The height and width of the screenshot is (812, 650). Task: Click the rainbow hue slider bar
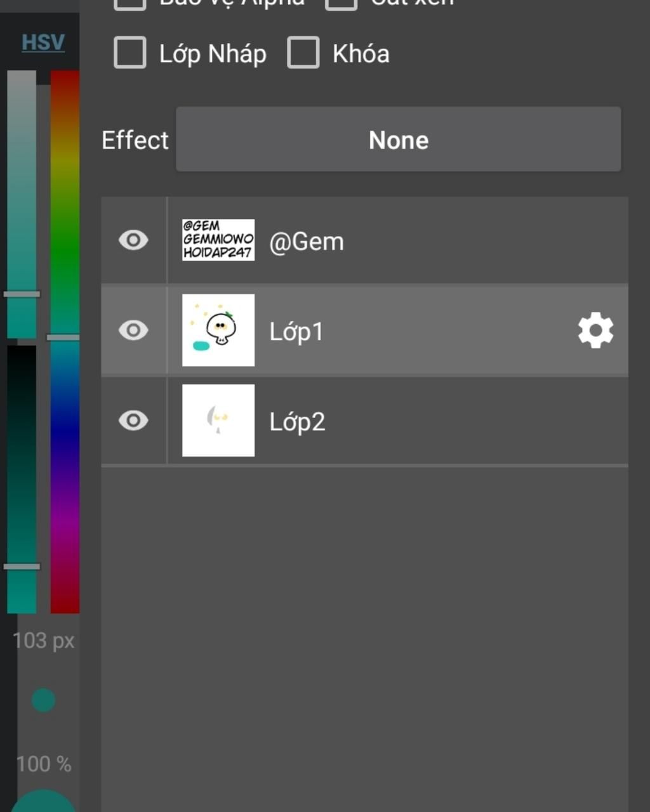pyautogui.click(x=65, y=341)
